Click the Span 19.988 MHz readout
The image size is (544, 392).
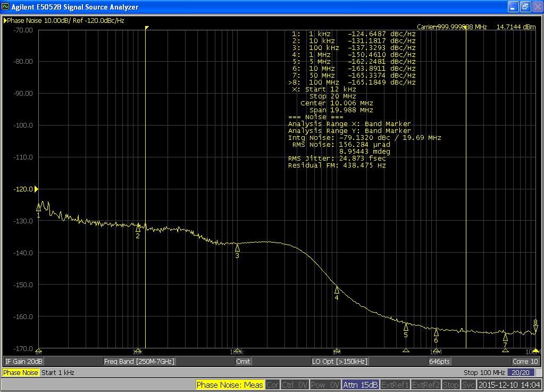[x=341, y=110]
